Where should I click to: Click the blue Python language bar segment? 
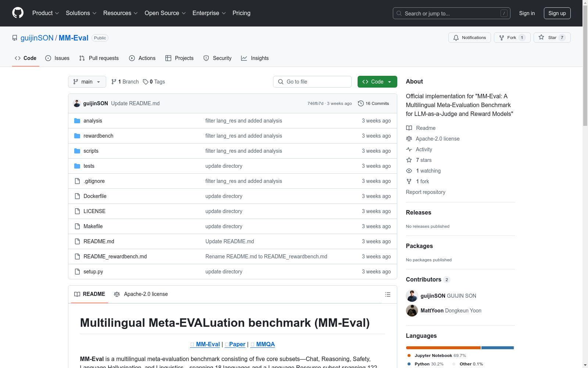(498, 348)
